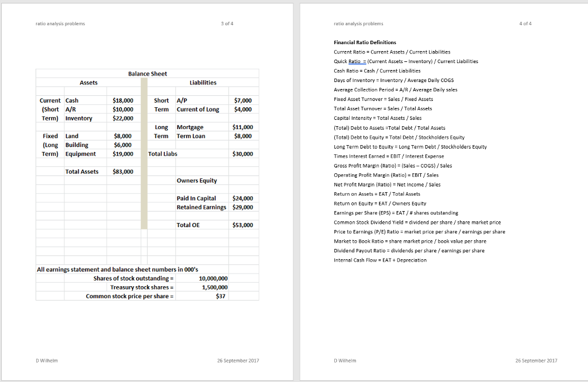The height and width of the screenshot is (382, 588).
Task: Select the Total Assets $83,000 cell
Action: [x=123, y=171]
